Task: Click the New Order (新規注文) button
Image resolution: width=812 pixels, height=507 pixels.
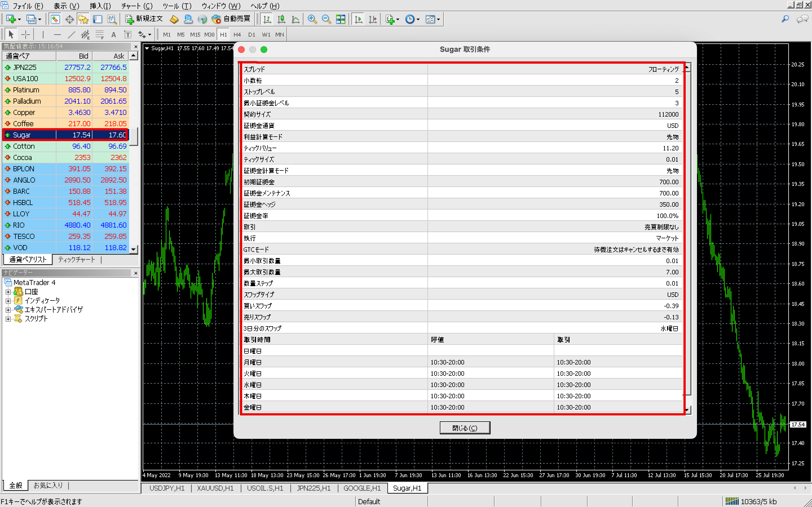Action: 144,19
